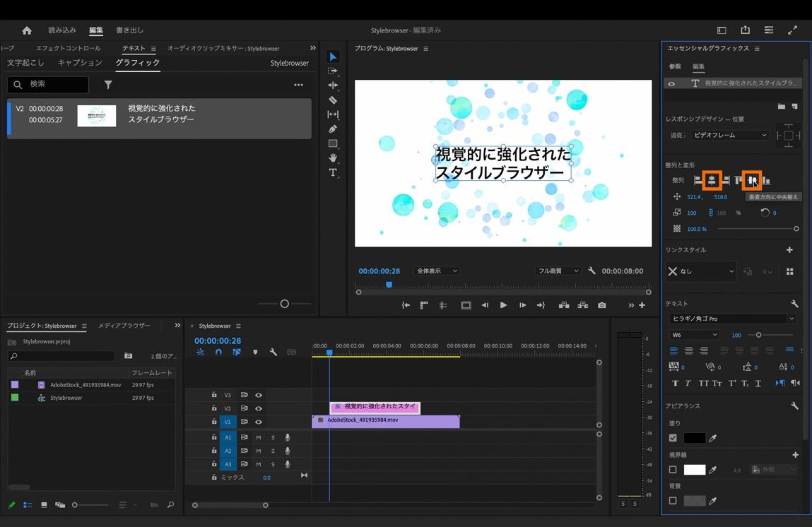This screenshot has height=527, width=812.
Task: Select the Razor tool
Action: pyautogui.click(x=333, y=100)
